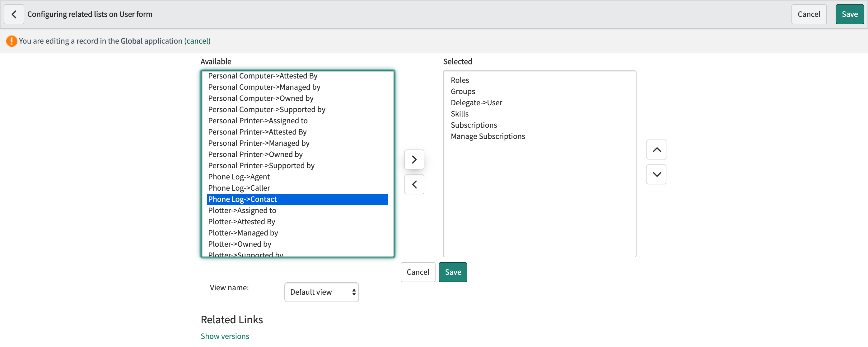Select Plotter->Assigned to in Available list
Viewport: 868px width, 347px height.
[x=242, y=210]
